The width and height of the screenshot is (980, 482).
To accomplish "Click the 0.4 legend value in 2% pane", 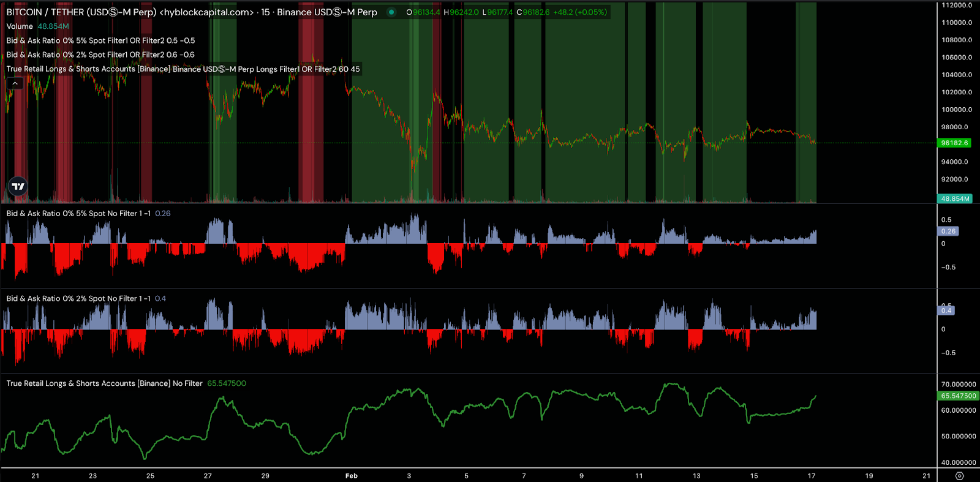I will point(160,298).
